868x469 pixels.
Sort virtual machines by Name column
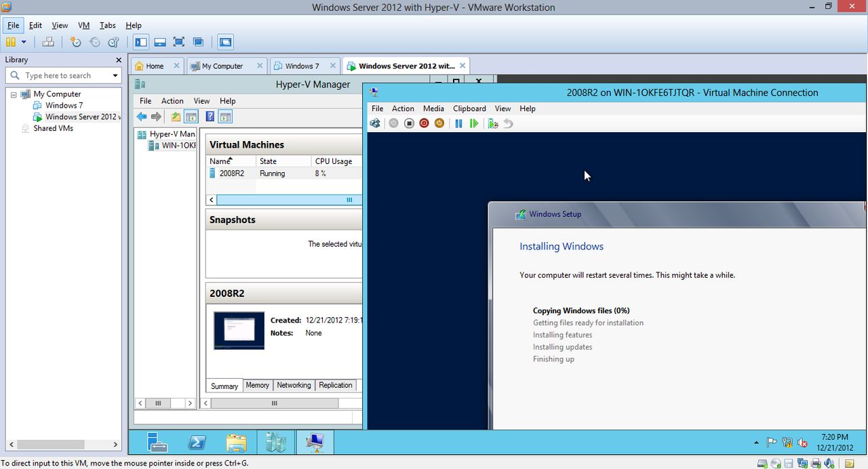231,161
